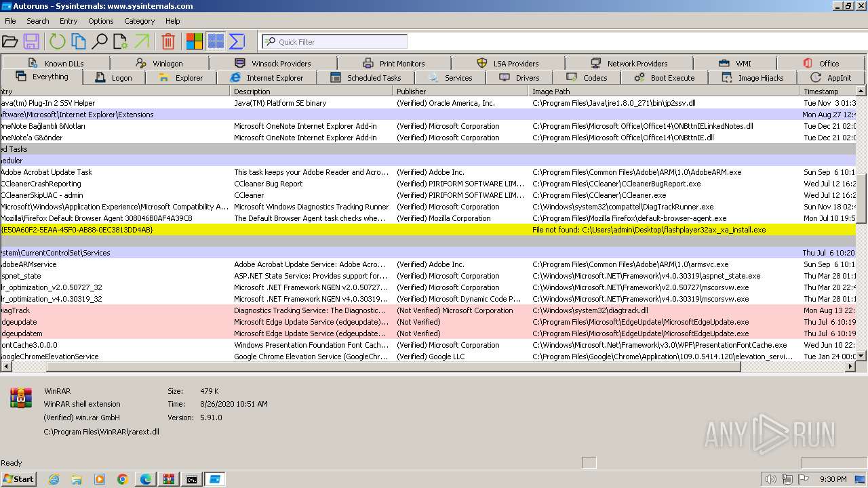Select the Adobe Acrobat Update Task entry

(x=428, y=172)
